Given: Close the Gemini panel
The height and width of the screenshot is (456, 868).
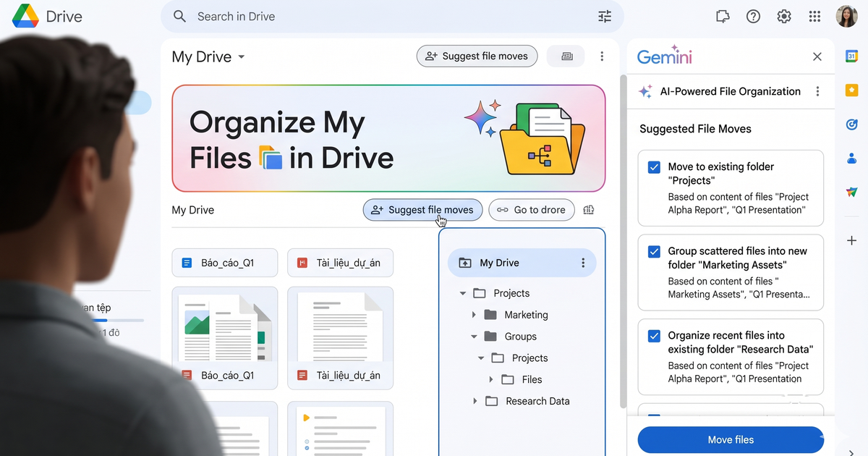Looking at the screenshot, I should pyautogui.click(x=817, y=56).
